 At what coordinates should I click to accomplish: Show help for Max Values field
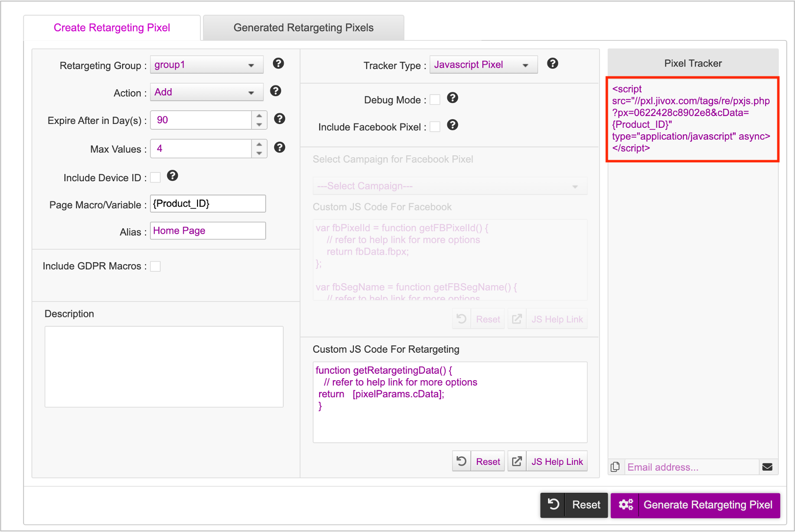[x=279, y=147]
